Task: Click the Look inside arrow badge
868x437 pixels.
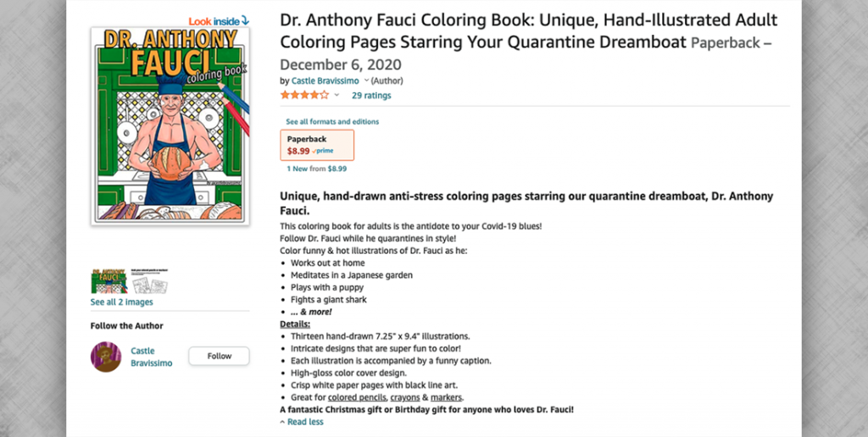Action: (219, 19)
